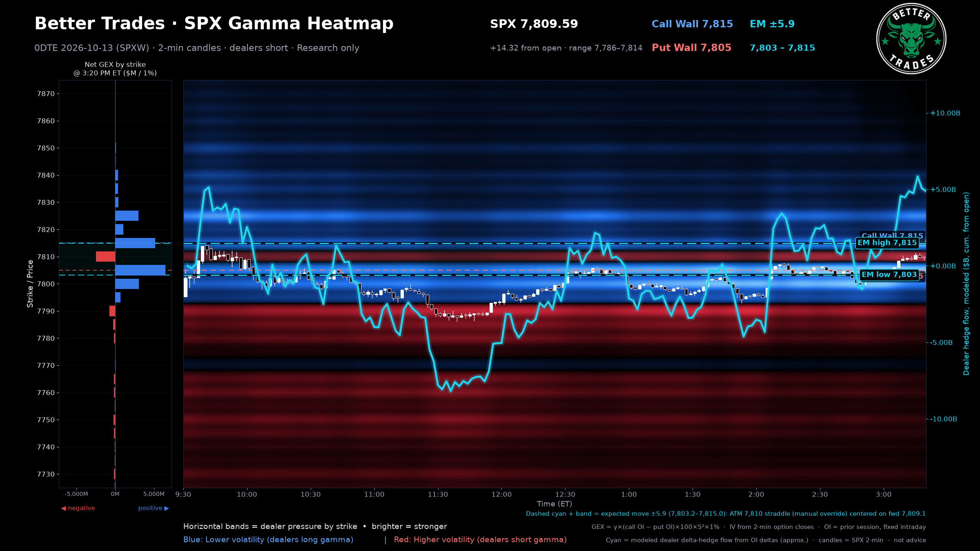980x551 pixels.
Task: Click the "5,000M" GEX axis label
Action: click(x=154, y=494)
